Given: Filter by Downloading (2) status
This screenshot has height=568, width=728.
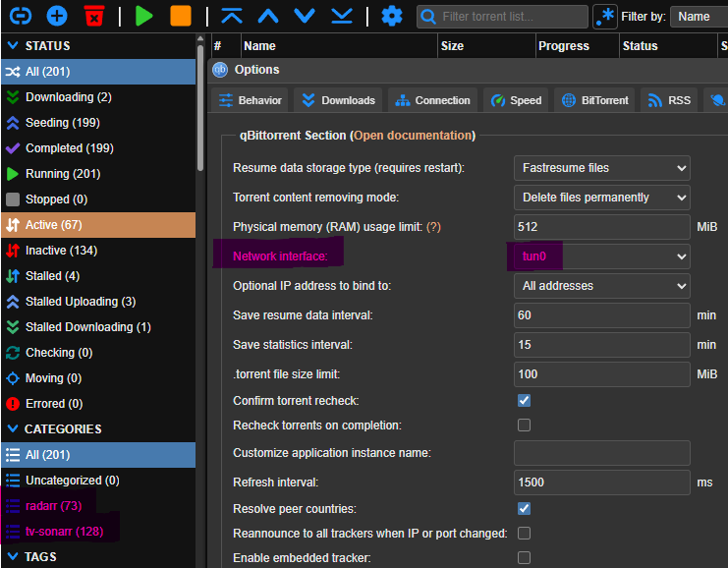Looking at the screenshot, I should point(98,97).
